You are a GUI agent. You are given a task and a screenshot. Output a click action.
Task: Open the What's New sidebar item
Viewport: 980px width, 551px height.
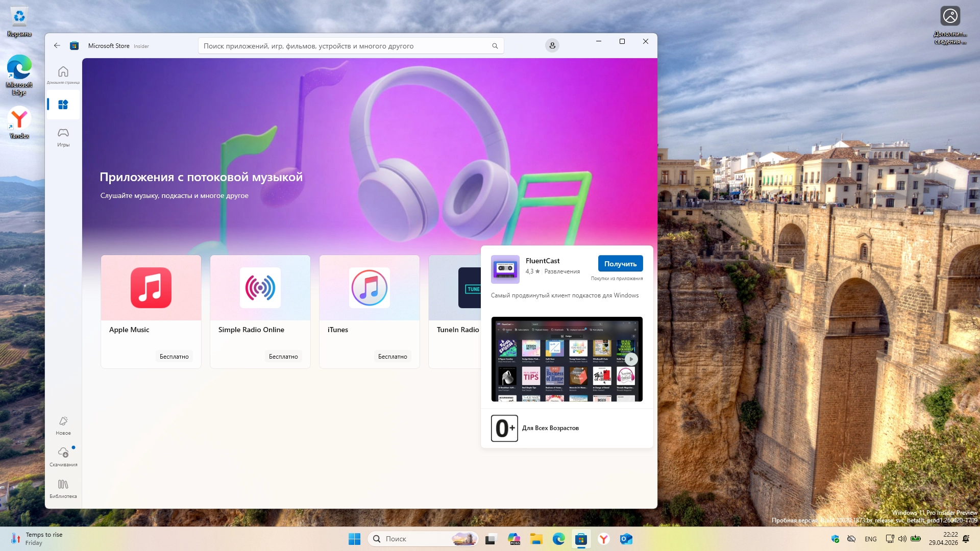coord(63,425)
